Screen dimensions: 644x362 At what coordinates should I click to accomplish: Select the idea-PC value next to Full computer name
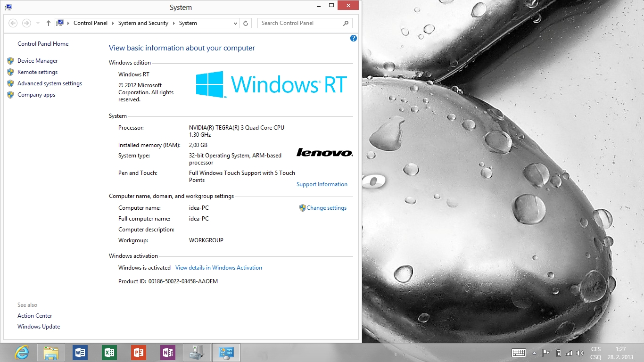tap(199, 219)
